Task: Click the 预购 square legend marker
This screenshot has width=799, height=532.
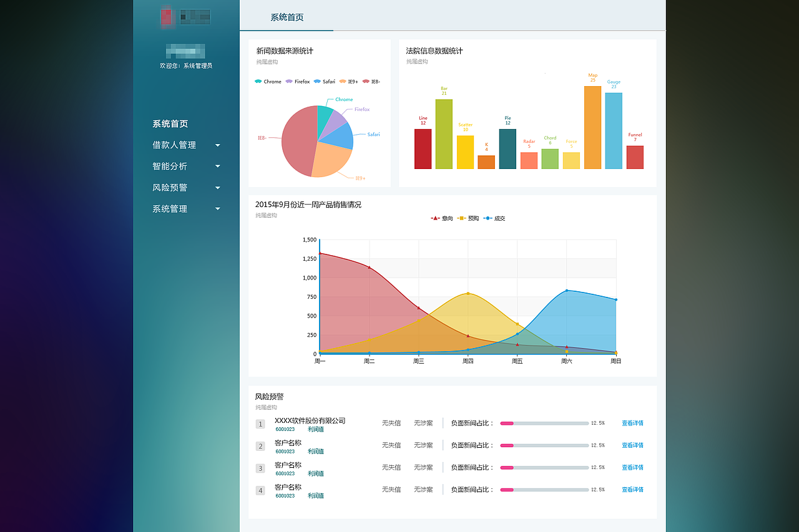Action: point(462,218)
